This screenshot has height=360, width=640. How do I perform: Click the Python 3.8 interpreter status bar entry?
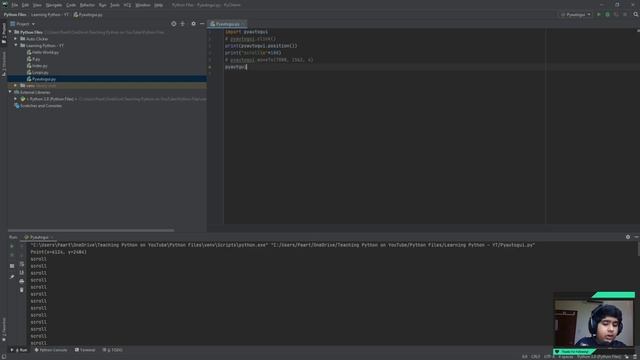click(599, 357)
